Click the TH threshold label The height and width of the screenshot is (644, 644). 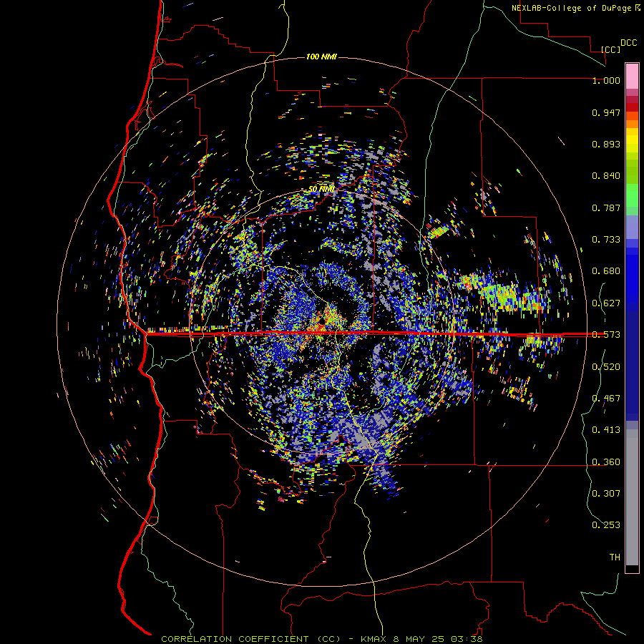pos(615,557)
